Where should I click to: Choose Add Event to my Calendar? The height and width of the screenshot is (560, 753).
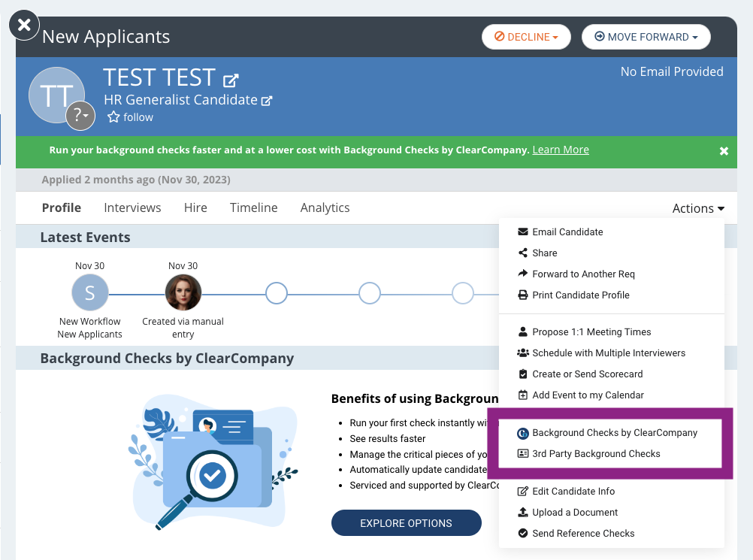pos(611,395)
